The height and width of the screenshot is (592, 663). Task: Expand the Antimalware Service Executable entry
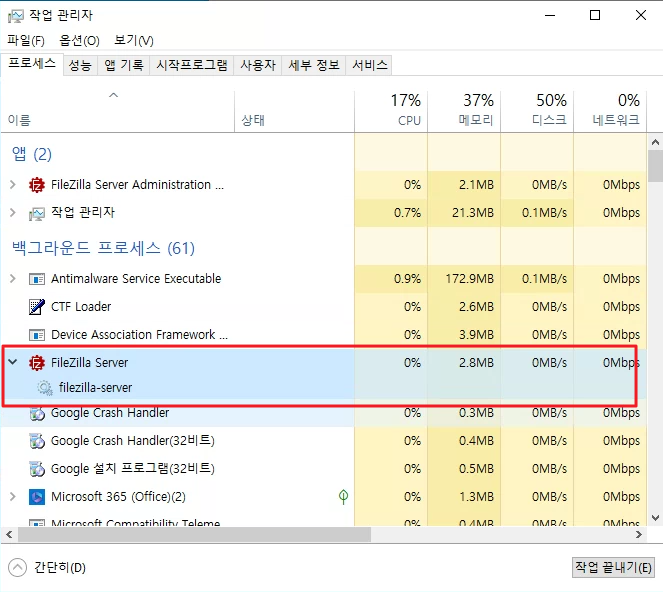[x=12, y=279]
